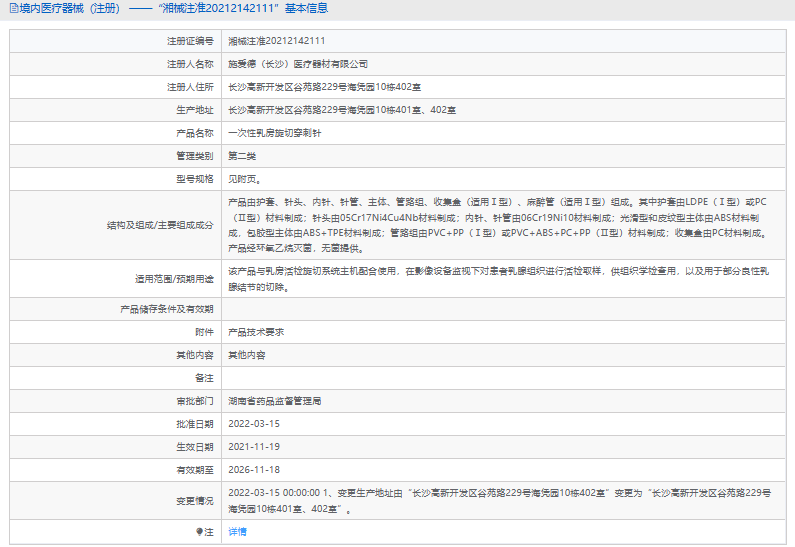Click the effective date 2021-11-19
This screenshot has height=547, width=795.
253,447
